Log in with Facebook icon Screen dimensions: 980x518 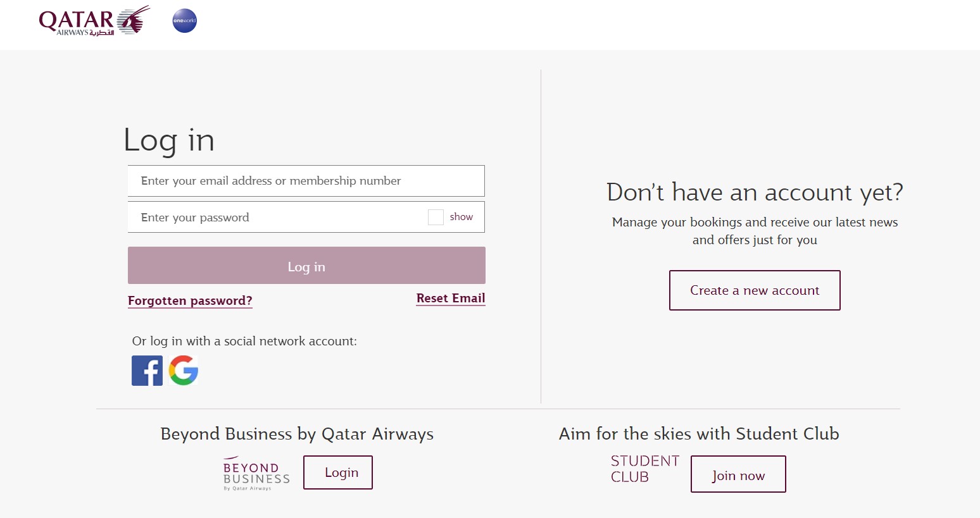point(147,371)
